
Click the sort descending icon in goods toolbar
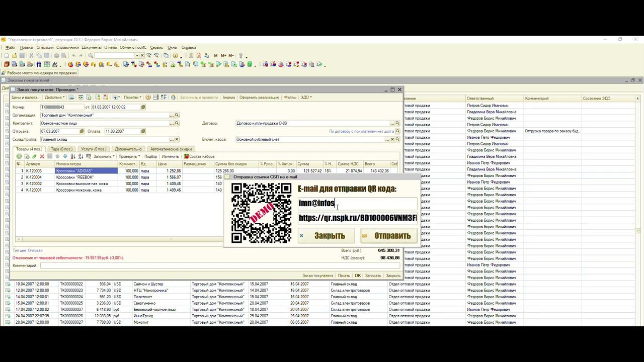81,156
